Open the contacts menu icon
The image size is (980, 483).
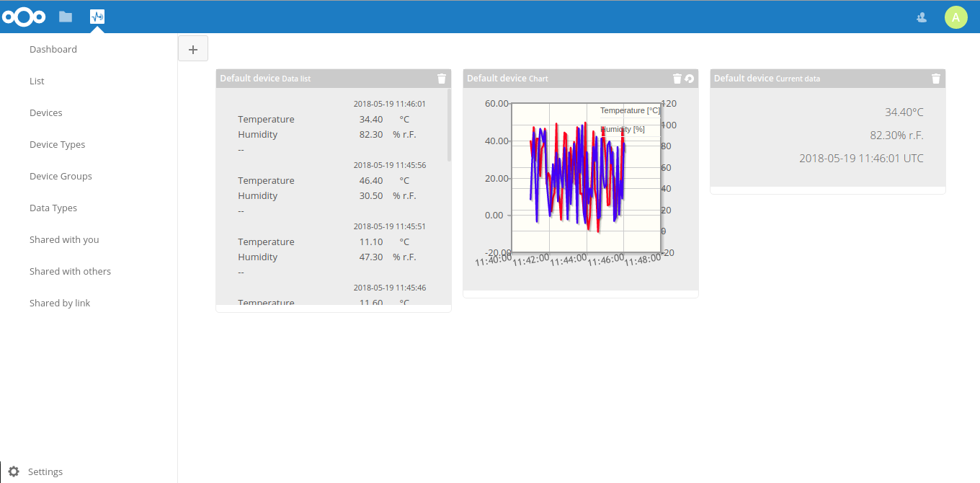pyautogui.click(x=922, y=17)
